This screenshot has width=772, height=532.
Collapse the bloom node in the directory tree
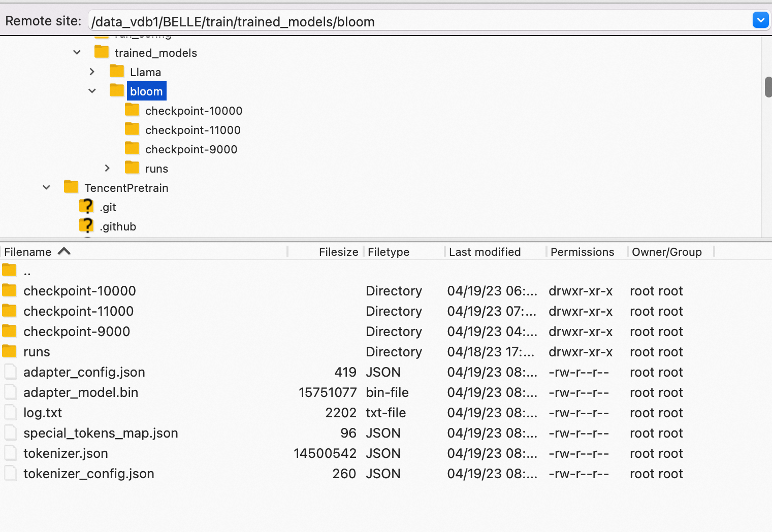92,90
